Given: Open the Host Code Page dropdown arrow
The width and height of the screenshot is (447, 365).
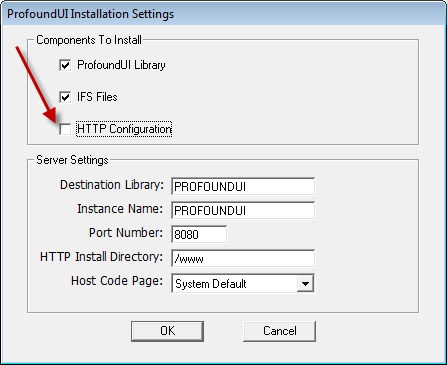Looking at the screenshot, I should point(305,284).
